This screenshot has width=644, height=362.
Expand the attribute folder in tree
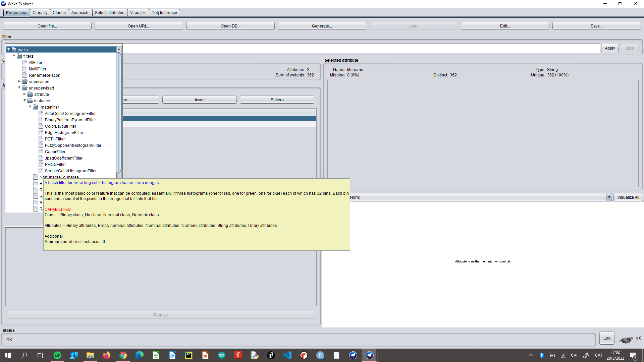pyautogui.click(x=25, y=94)
